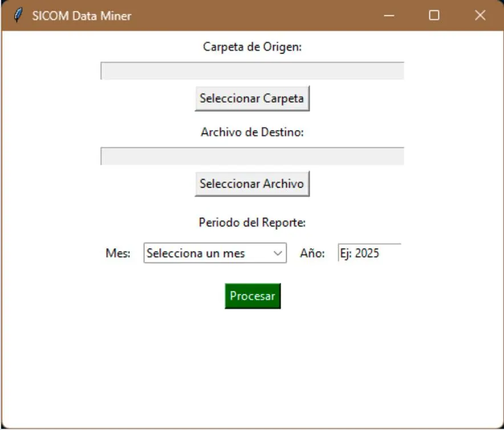The width and height of the screenshot is (504, 430).
Task: Click the Archivo de Destino entry box
Action: pos(252,154)
